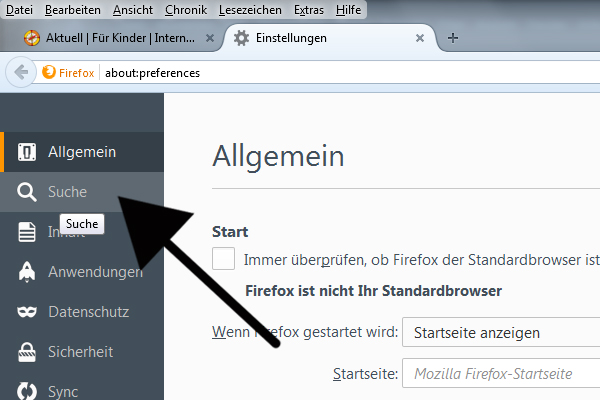Click the browser back arrow button

20,72
